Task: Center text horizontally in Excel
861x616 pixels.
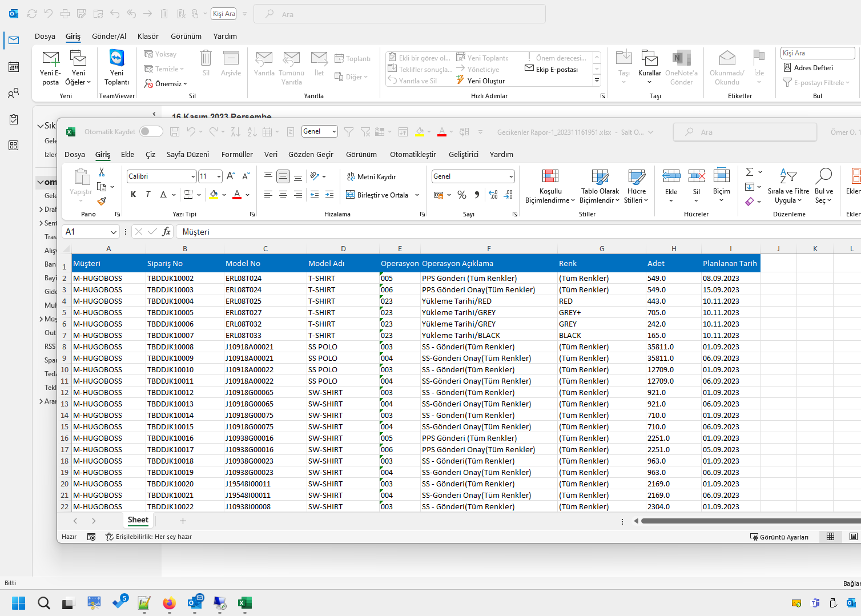Action: click(x=283, y=195)
